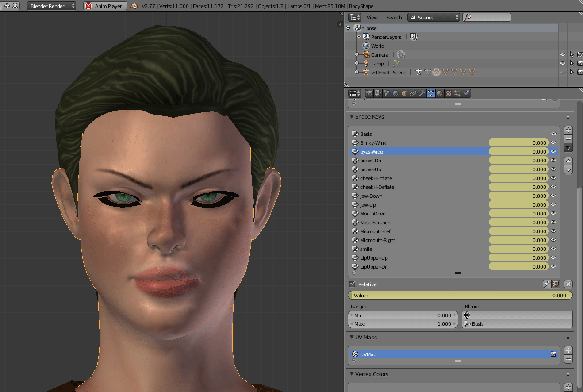
Task: Hide the Lamp object in viewport
Action: coord(563,63)
